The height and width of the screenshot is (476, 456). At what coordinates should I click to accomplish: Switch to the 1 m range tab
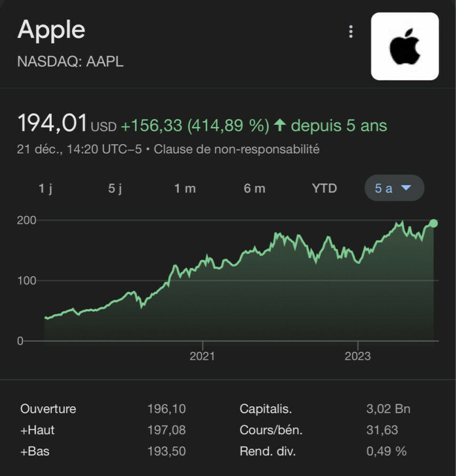tap(185, 189)
